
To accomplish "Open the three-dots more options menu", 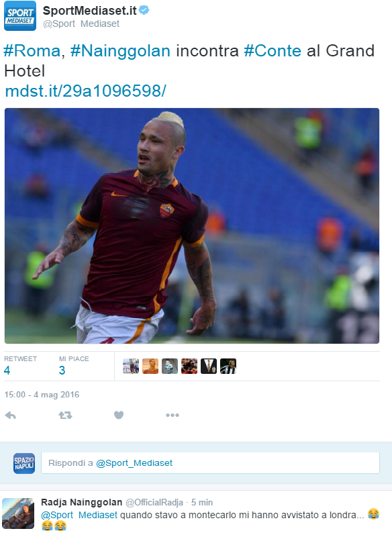I will click(x=173, y=415).
